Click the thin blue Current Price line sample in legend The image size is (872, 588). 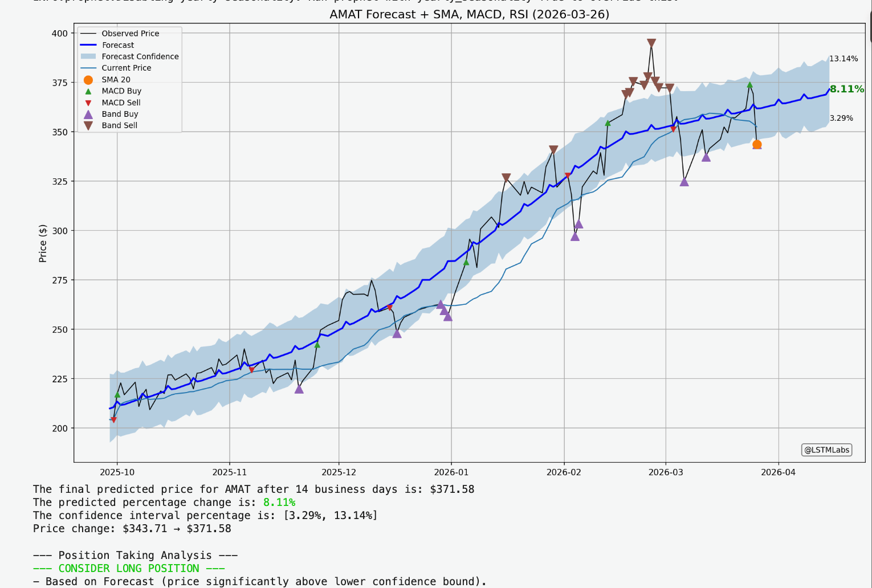(x=88, y=68)
